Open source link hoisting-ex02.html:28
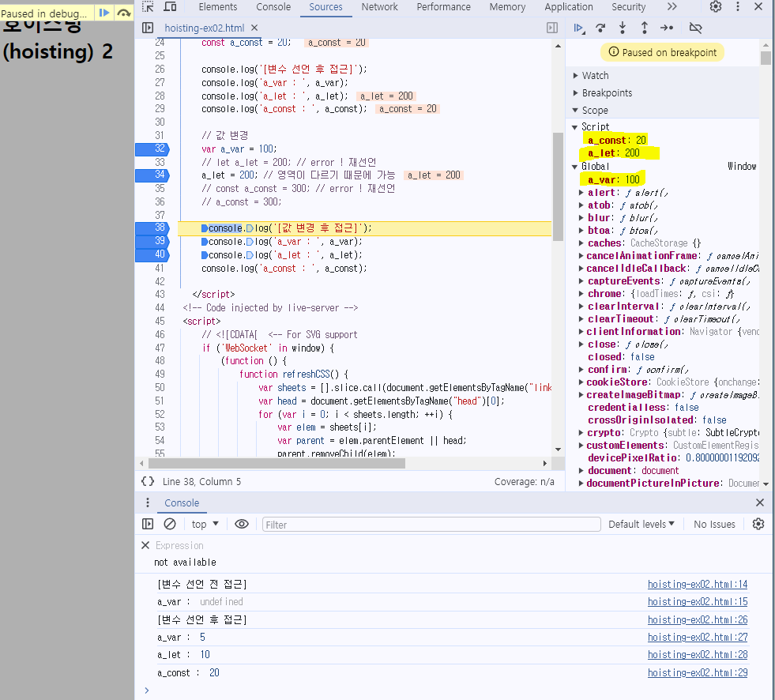This screenshot has height=700, width=775. click(x=698, y=654)
